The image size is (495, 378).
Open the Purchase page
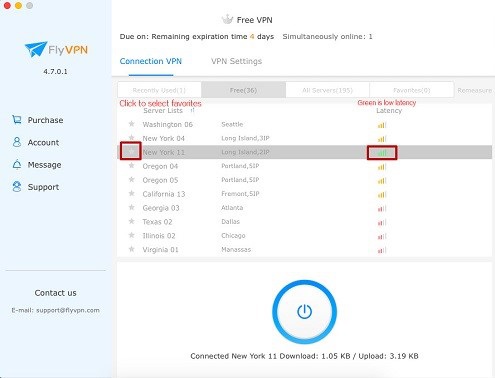pos(37,120)
